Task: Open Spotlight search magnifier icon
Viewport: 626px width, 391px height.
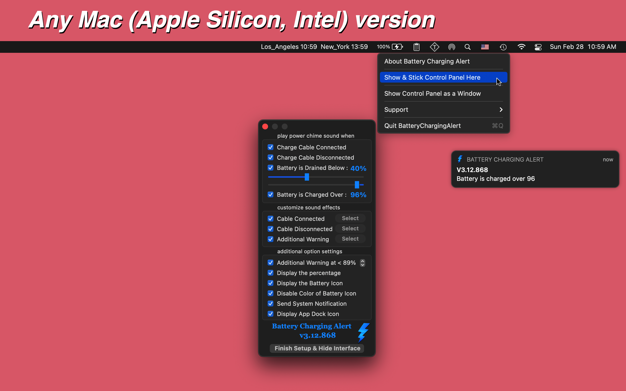Action: coord(468,47)
